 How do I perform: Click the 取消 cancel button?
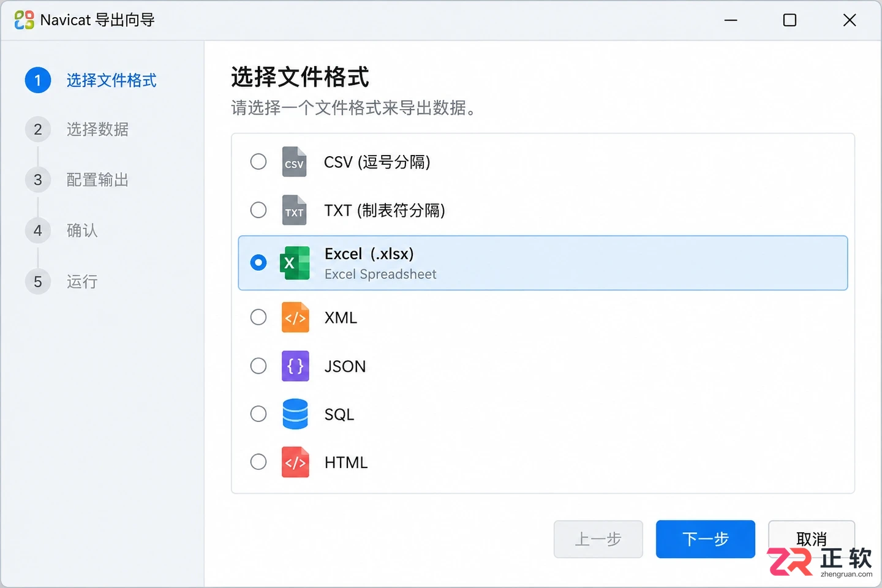[x=812, y=539]
